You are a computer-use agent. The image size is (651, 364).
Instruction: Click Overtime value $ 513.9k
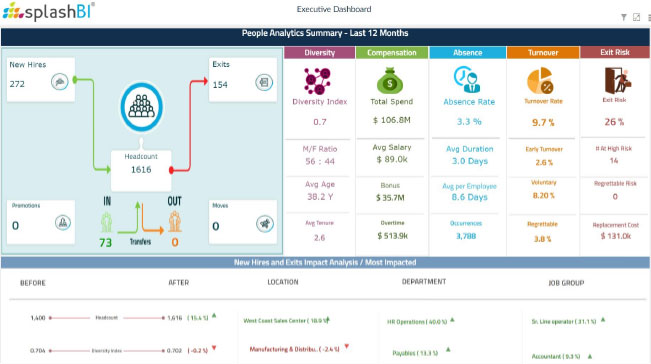point(393,236)
